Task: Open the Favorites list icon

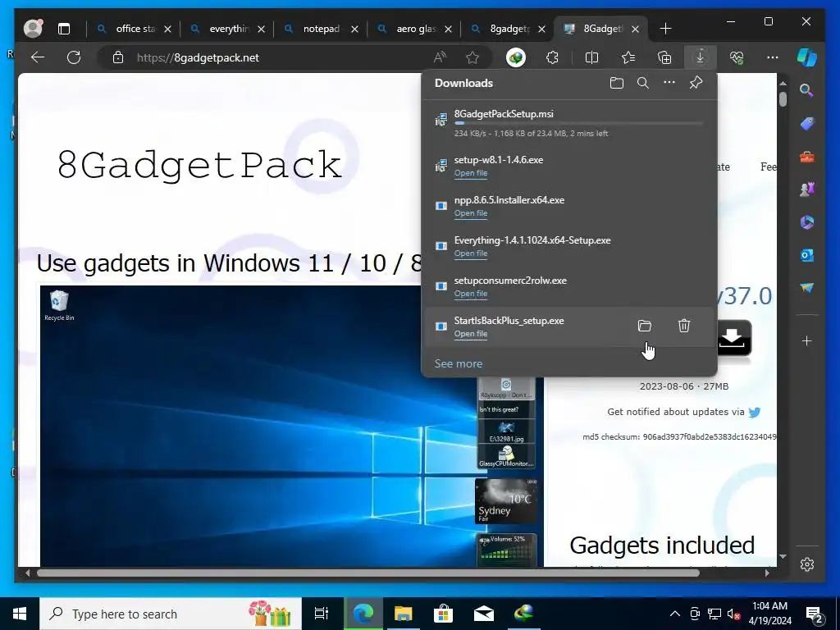Action: 628,57
